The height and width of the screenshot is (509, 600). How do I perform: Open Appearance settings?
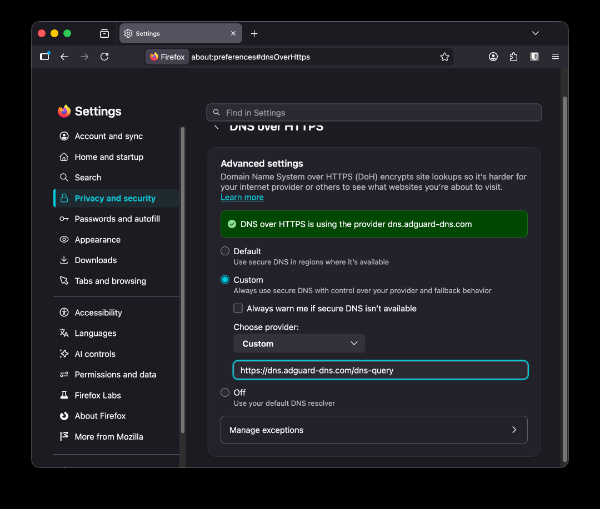tap(116, 240)
